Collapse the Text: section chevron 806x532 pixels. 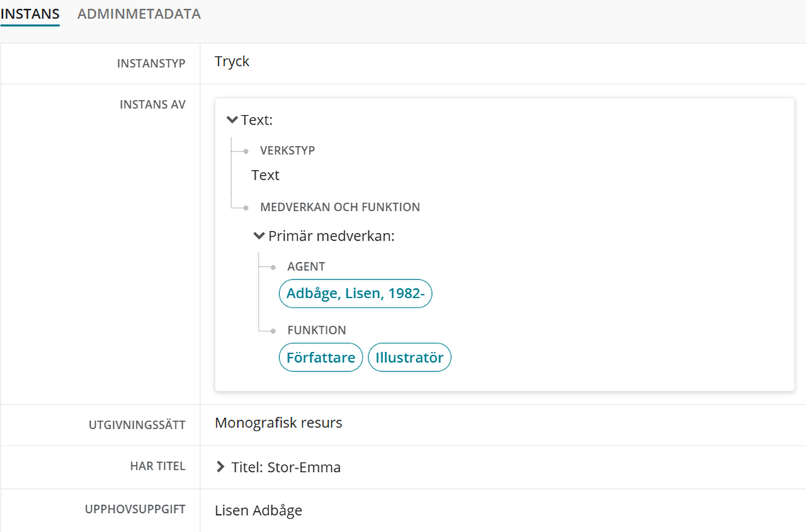(232, 120)
